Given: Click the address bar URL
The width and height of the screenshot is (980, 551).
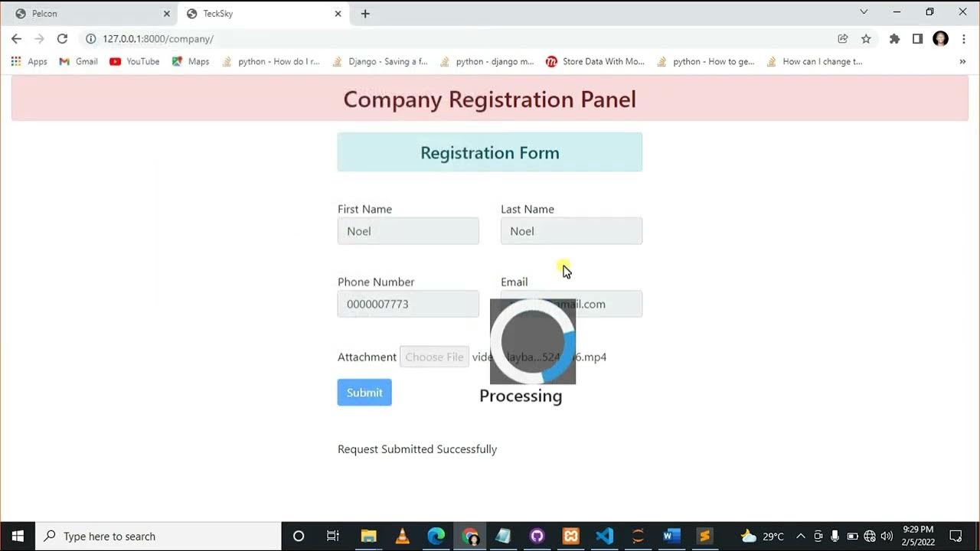Looking at the screenshot, I should click(158, 39).
